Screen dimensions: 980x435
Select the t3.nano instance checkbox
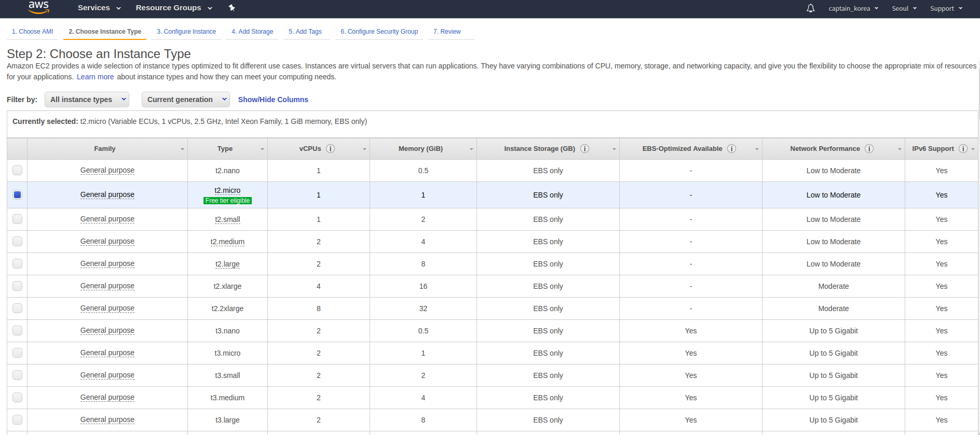click(18, 330)
